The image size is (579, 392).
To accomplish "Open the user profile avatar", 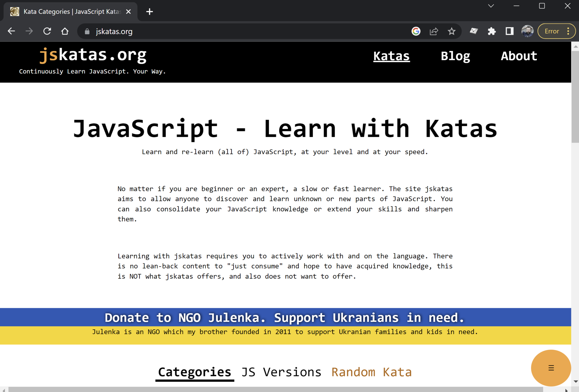I will click(x=527, y=31).
